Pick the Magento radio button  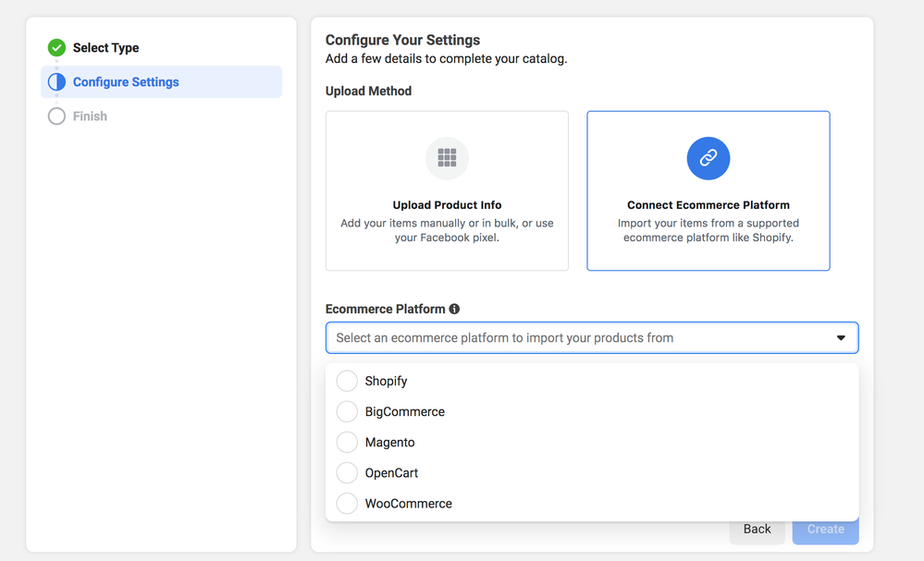coord(347,442)
